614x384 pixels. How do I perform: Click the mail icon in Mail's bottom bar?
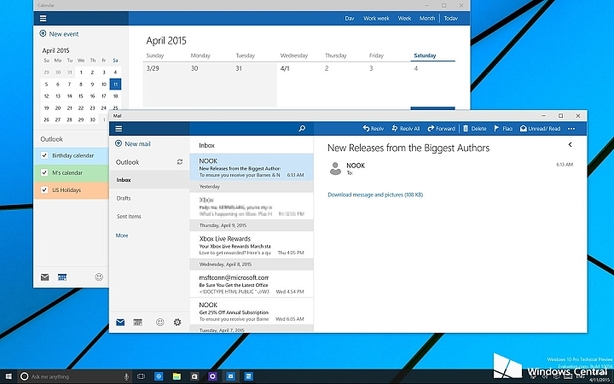pos(120,322)
